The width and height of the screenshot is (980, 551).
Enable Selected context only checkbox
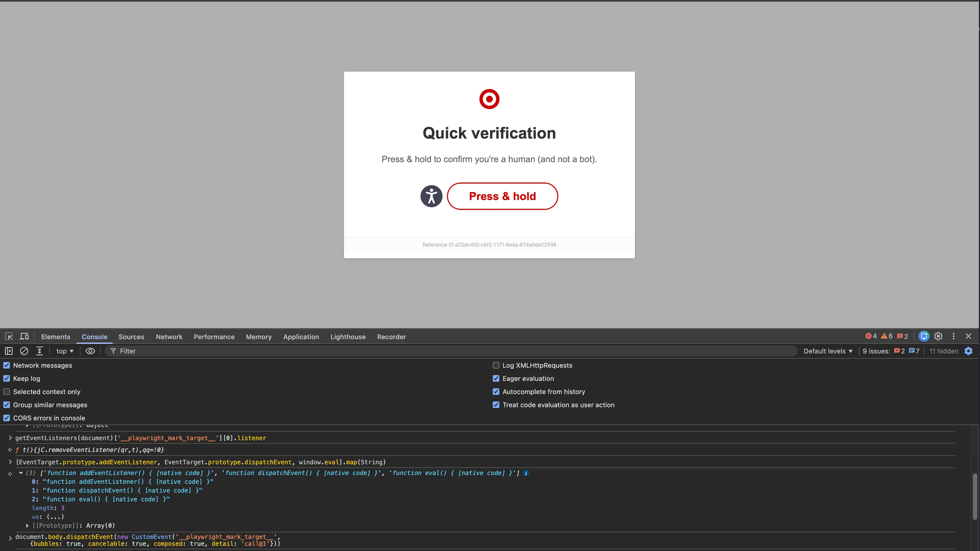click(7, 392)
